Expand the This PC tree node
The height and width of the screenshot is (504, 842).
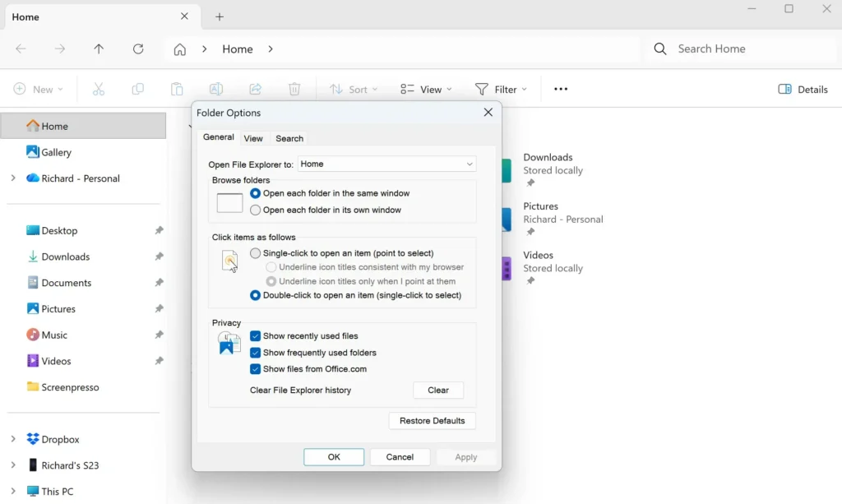tap(13, 491)
